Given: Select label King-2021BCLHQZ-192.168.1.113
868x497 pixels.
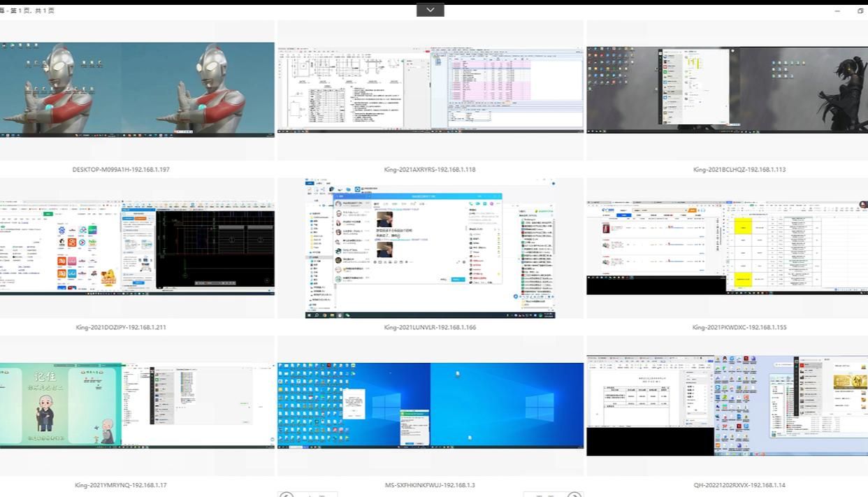Looking at the screenshot, I should (x=739, y=169).
